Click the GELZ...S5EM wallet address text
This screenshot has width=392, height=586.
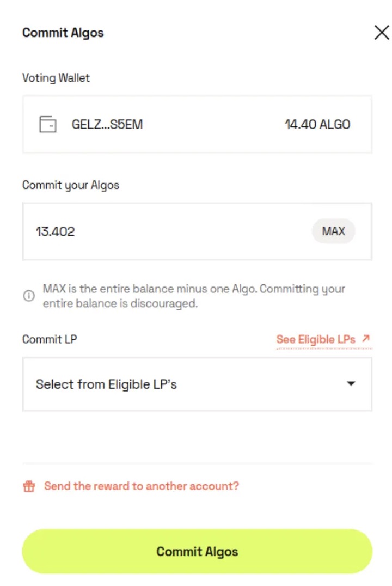(x=107, y=124)
